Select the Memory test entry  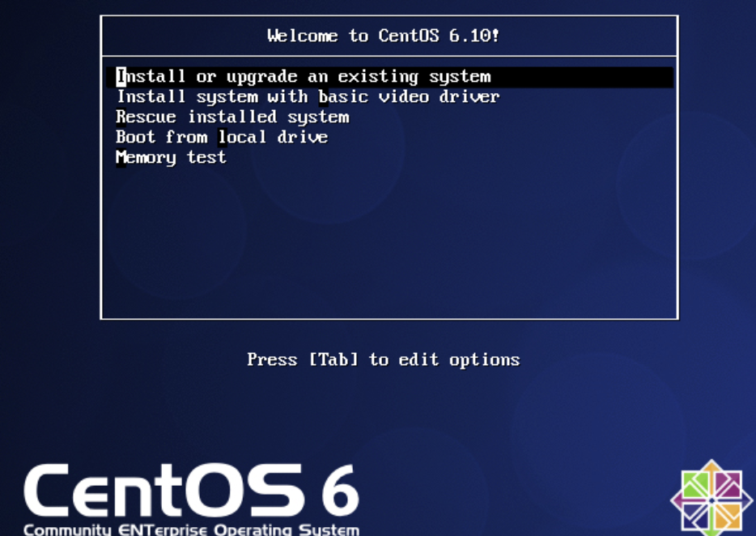tap(171, 158)
